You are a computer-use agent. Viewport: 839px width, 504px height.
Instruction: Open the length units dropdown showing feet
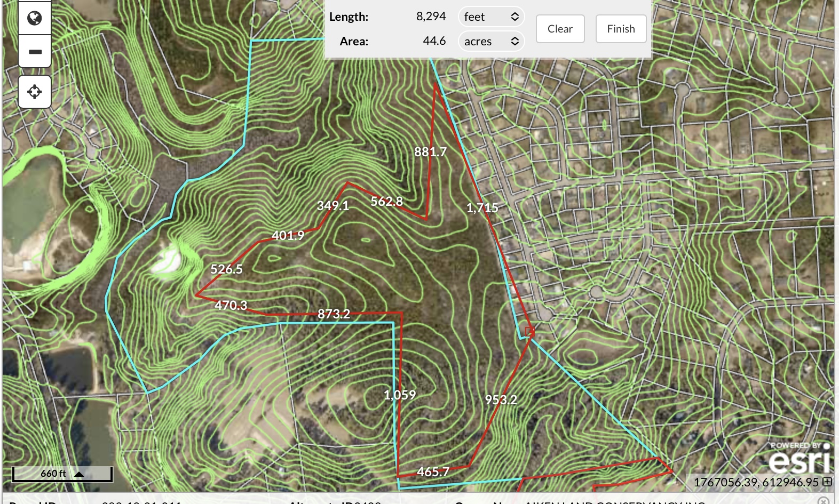pos(491,17)
